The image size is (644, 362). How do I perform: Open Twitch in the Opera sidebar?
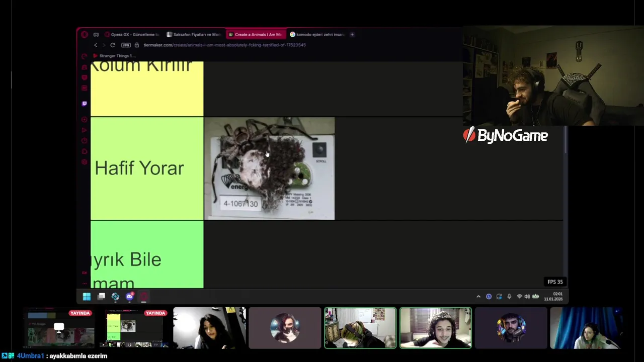pyautogui.click(x=85, y=104)
